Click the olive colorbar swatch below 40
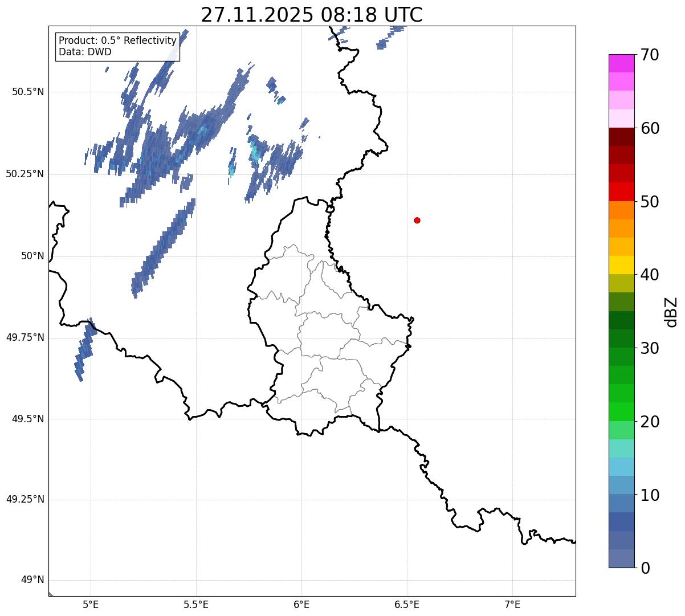The width and height of the screenshot is (685, 616). tap(621, 283)
